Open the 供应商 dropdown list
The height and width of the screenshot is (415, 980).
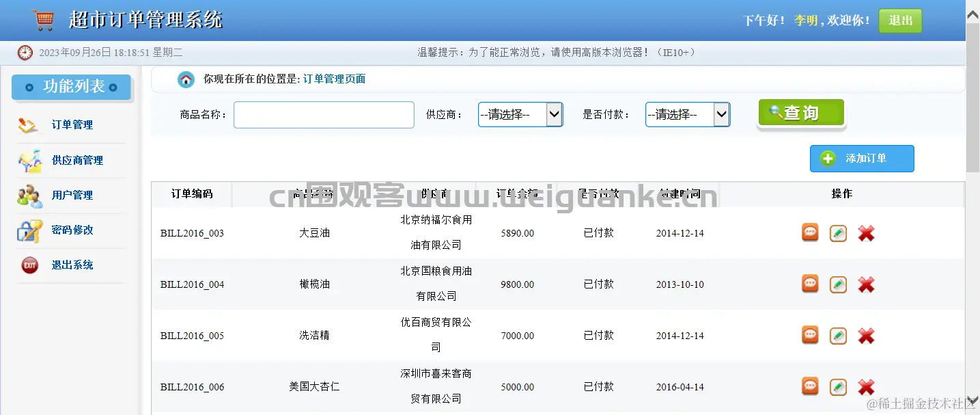click(520, 115)
